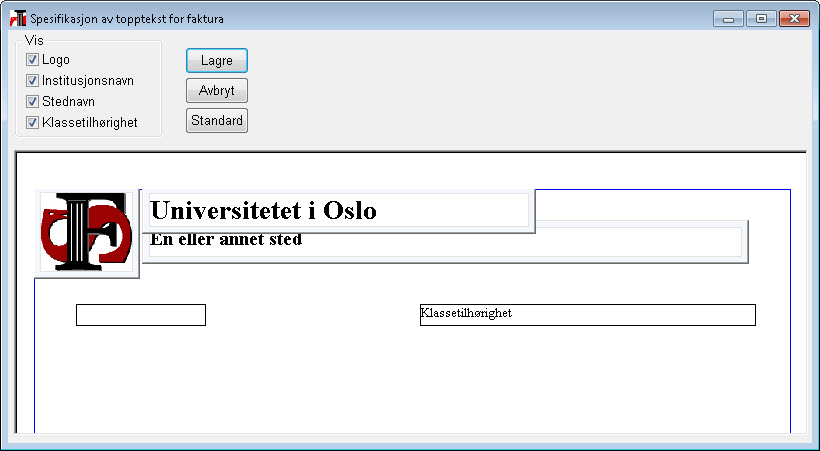
Task: Click the Klassetilhørighet field in the preview
Action: point(588,315)
